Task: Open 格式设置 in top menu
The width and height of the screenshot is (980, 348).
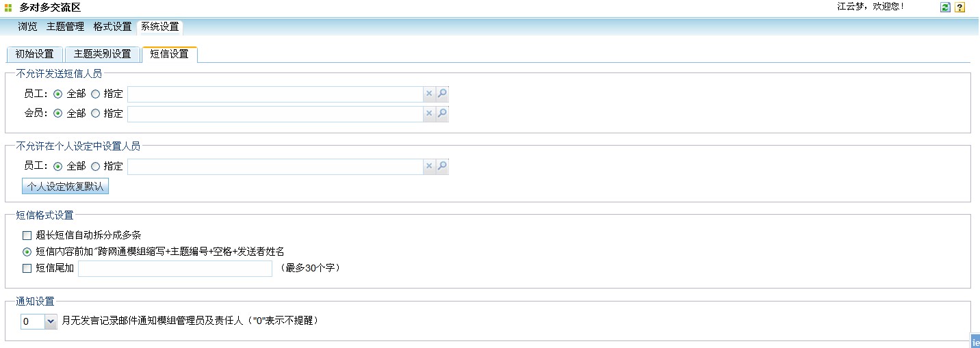Action: tap(112, 27)
